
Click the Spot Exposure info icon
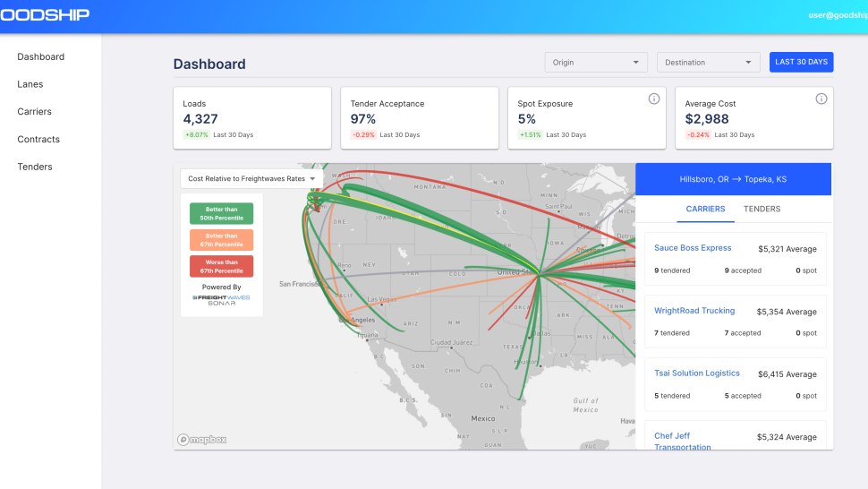click(654, 99)
